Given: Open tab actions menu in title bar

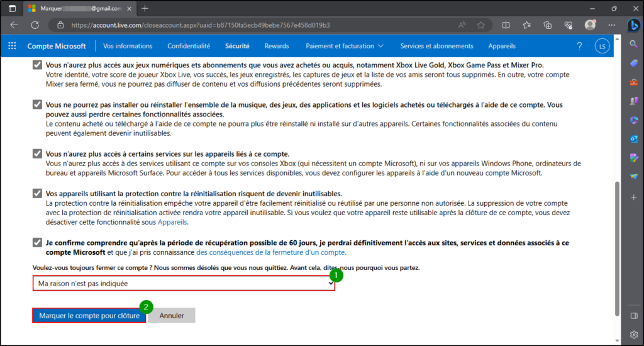Looking at the screenshot, I should (13, 8).
